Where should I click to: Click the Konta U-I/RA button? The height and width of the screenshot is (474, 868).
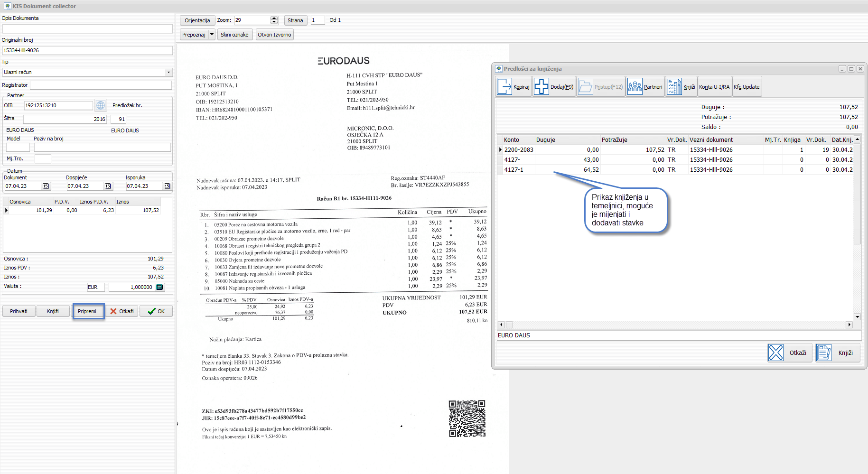pyautogui.click(x=714, y=87)
